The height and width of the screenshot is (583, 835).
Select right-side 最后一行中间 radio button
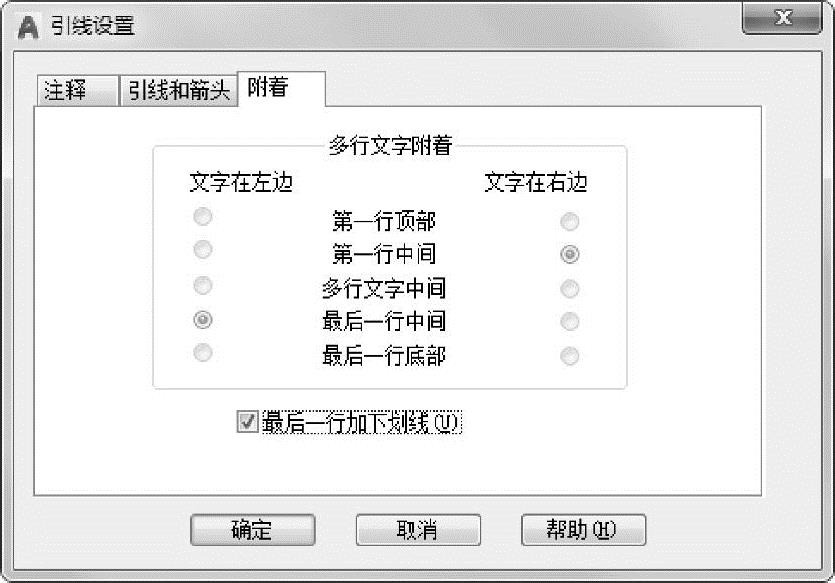click(x=570, y=322)
